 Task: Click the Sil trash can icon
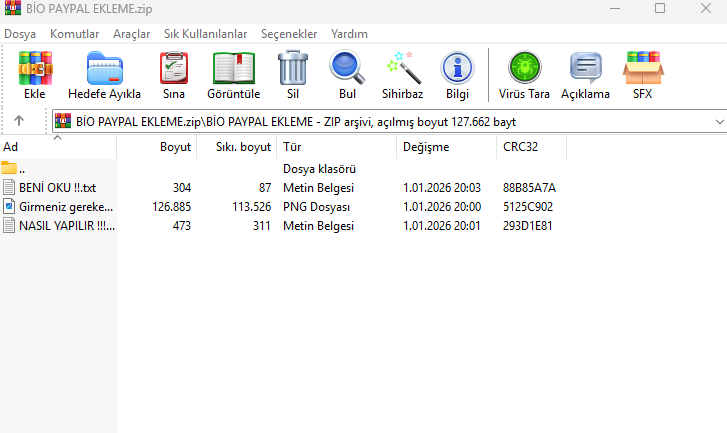coord(293,68)
